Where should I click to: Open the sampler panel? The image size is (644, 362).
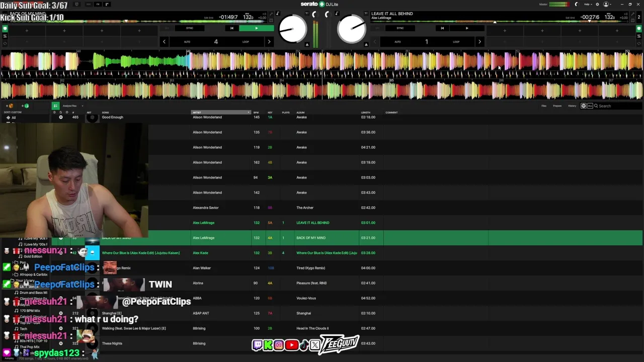(108, 4)
